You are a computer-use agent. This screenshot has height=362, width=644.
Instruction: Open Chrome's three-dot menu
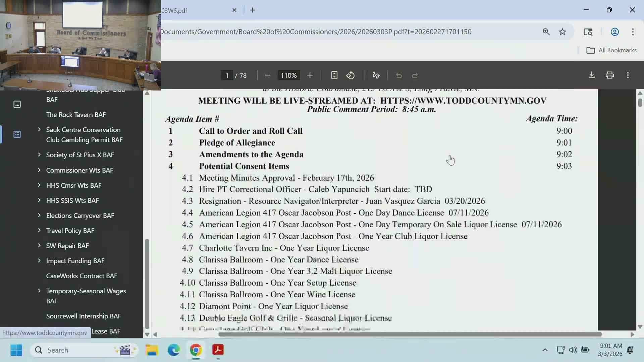click(x=633, y=32)
